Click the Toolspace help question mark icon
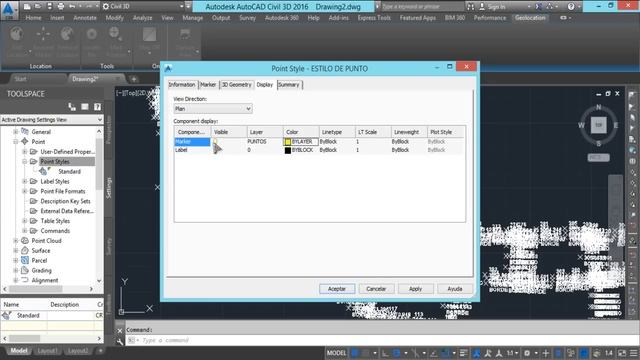 tap(97, 107)
